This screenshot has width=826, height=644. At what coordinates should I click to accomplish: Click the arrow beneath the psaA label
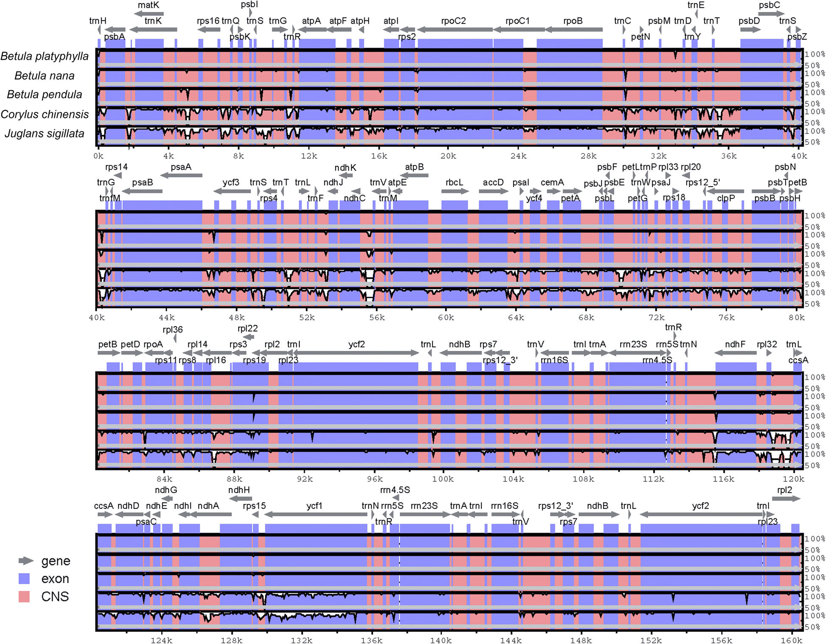(x=181, y=175)
